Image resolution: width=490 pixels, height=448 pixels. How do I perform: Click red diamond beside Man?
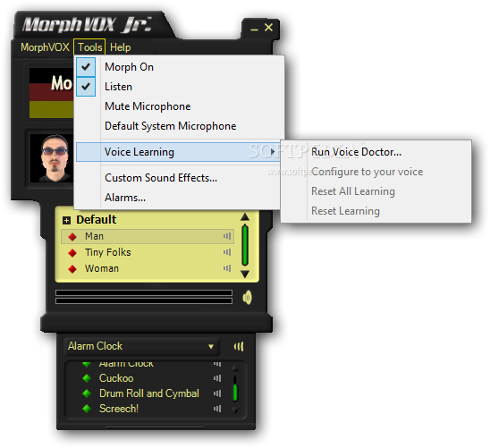(72, 237)
